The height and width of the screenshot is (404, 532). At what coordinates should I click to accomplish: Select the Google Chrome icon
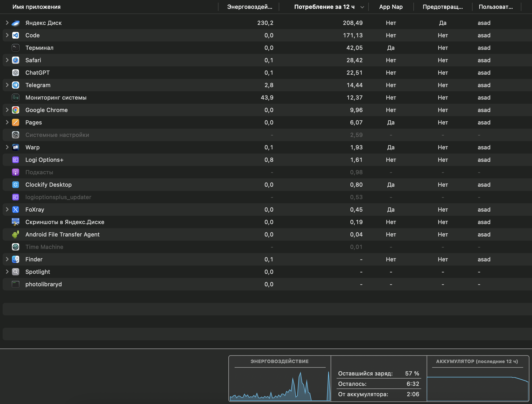(16, 110)
